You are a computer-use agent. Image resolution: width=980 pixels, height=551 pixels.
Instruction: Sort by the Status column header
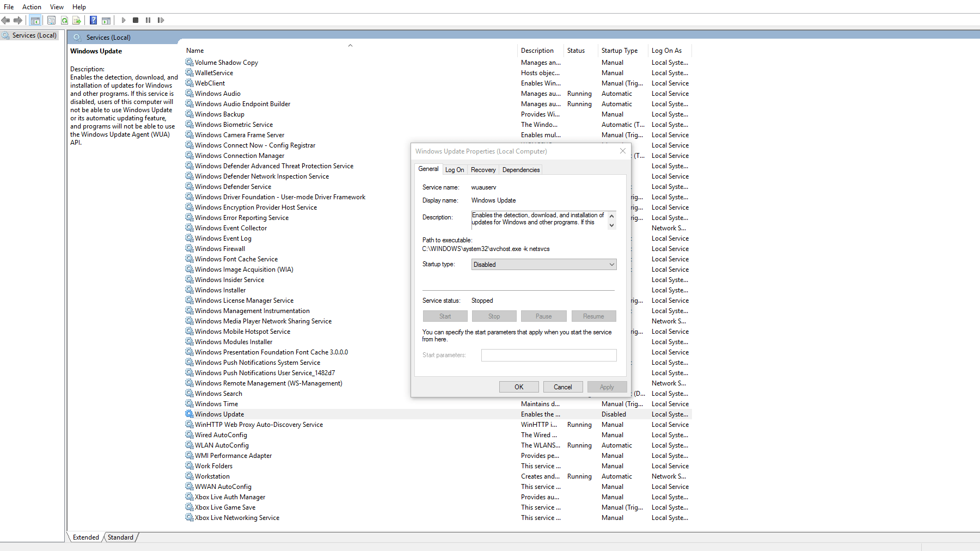tap(580, 51)
